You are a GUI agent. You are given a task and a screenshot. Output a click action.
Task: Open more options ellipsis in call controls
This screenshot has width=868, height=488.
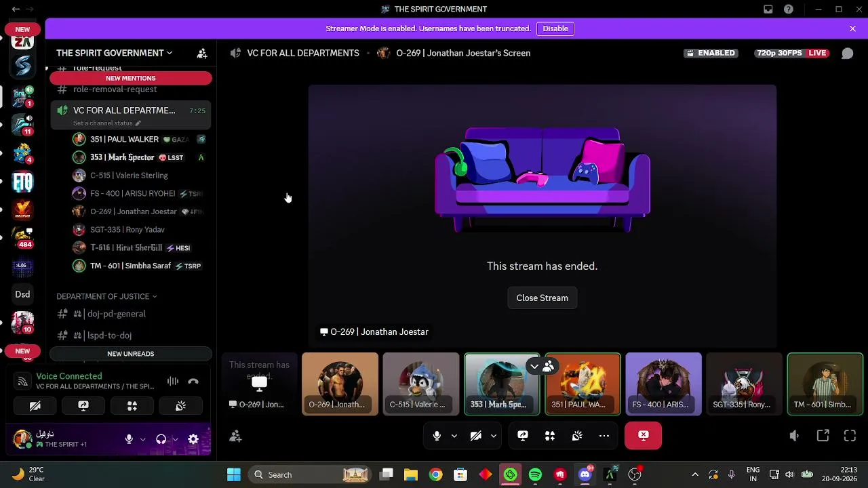click(x=604, y=436)
